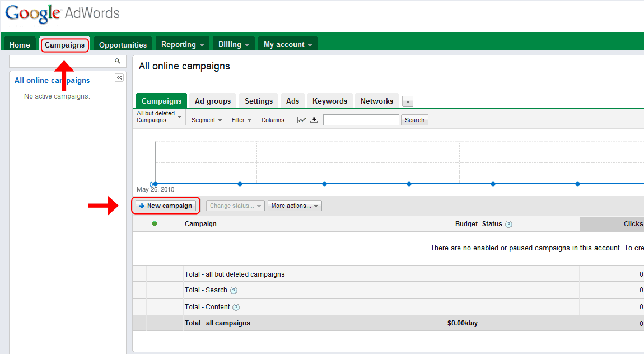Collapse the sidebar with the double-chevron icon
644x354 pixels.
pyautogui.click(x=119, y=78)
